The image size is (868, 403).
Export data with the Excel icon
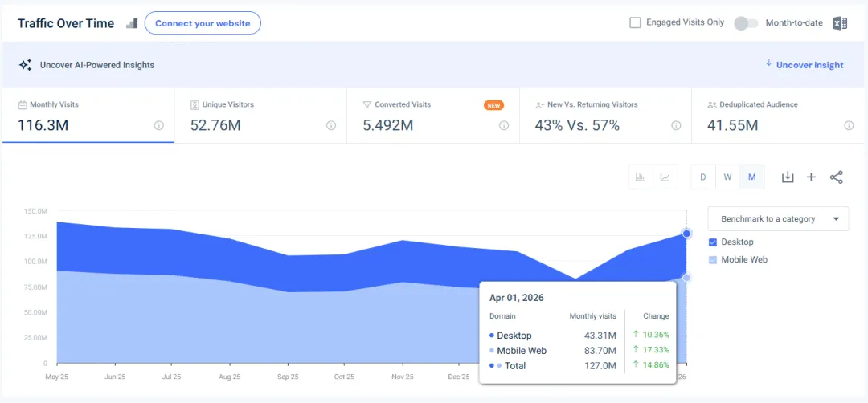(840, 23)
